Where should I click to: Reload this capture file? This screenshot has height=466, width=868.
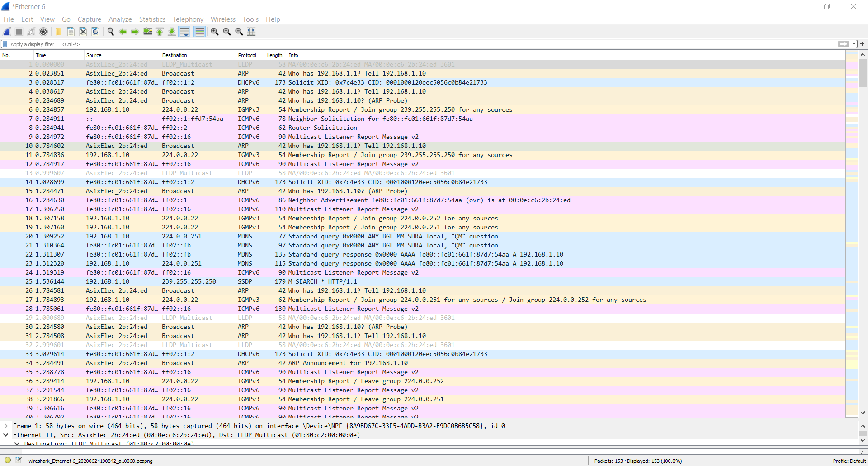(95, 32)
